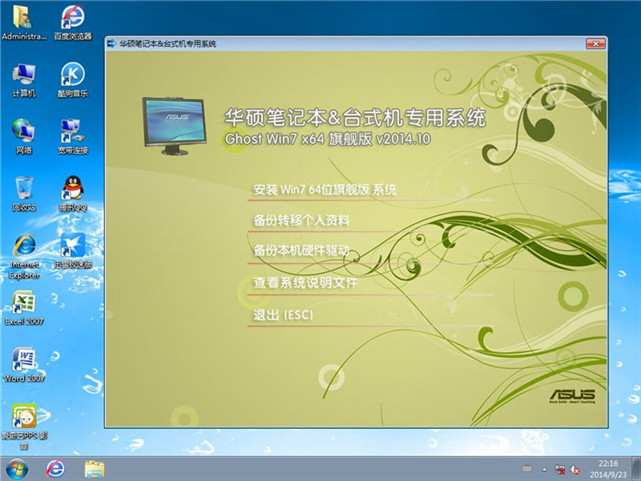Click 退出 (ESC) to exit installer
Viewport: 641px width, 481px height.
[283, 314]
